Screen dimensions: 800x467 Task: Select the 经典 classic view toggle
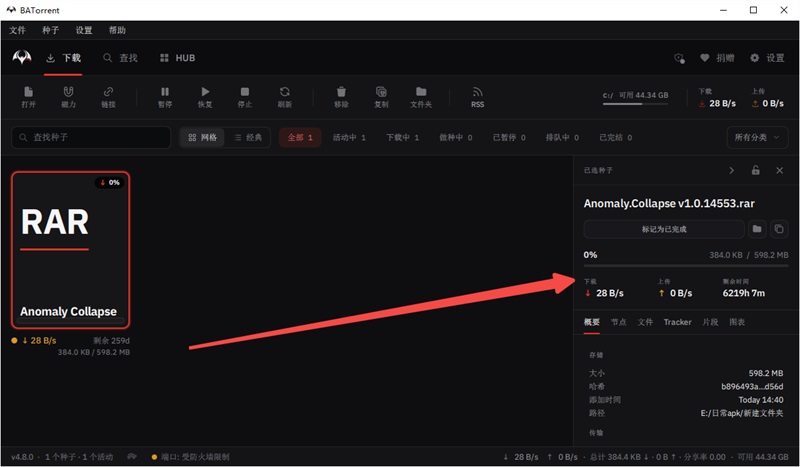tap(247, 137)
